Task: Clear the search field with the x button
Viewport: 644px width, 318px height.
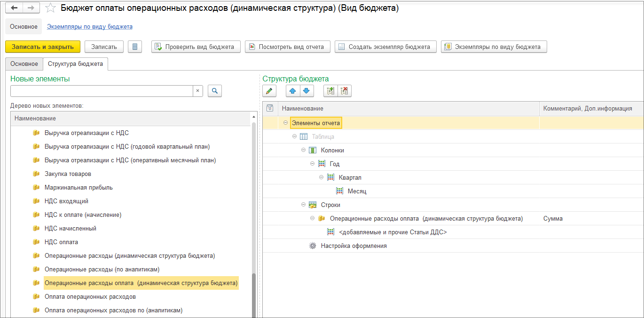Action: coord(198,91)
